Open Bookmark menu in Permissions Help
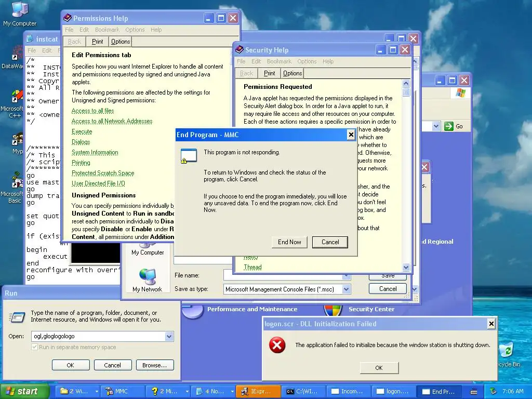The height and width of the screenshot is (399, 532). tap(107, 30)
